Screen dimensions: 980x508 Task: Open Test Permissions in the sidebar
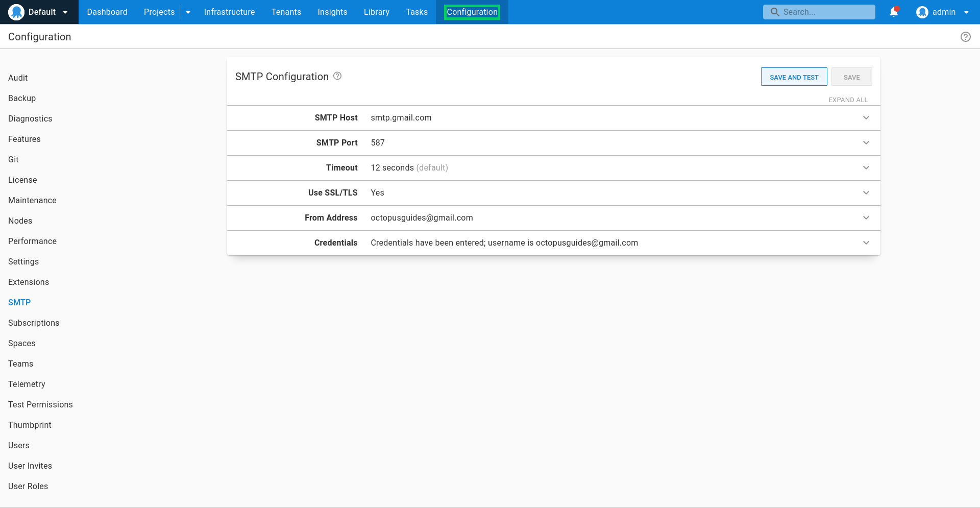(40, 404)
